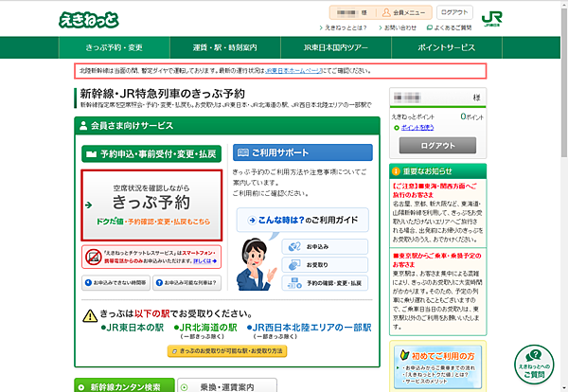Click the person icon in 会員さま向けサービス

(x=83, y=126)
